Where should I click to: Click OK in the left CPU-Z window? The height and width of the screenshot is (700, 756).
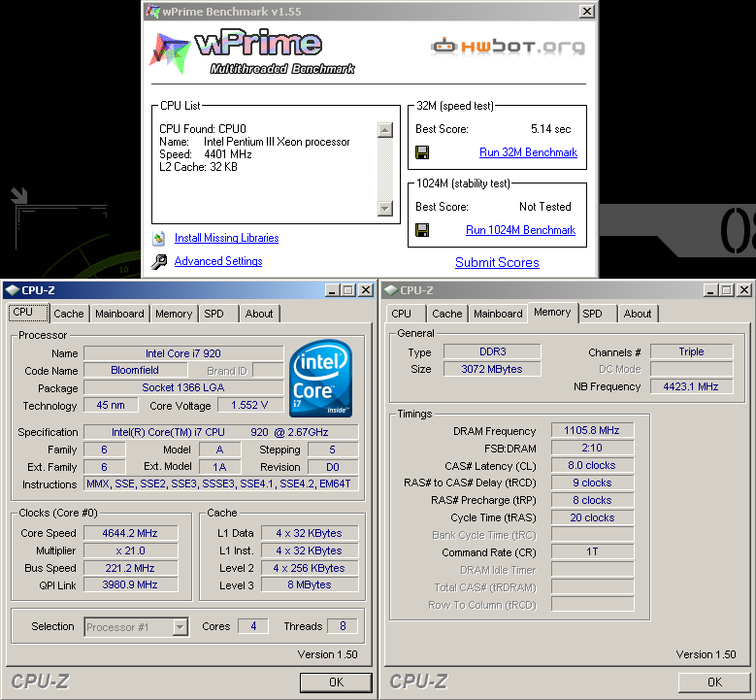tap(336, 683)
